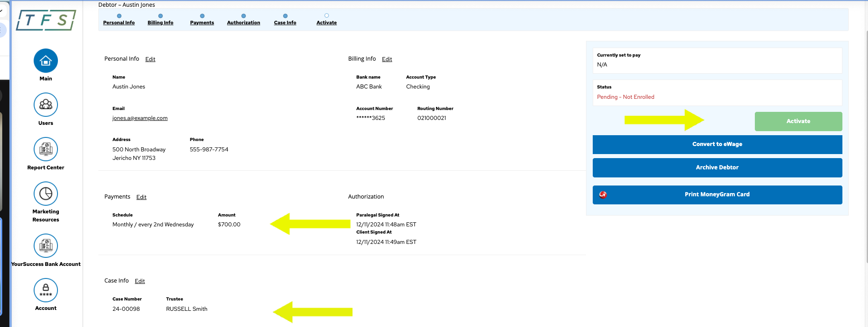The height and width of the screenshot is (327, 868).
Task: Click the TFS logo
Action: click(46, 20)
